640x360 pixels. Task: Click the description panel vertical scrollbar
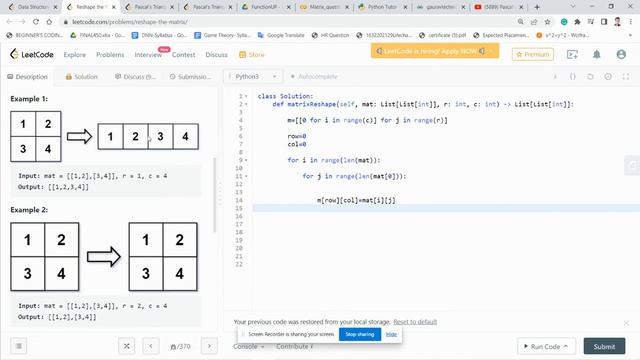pos(215,195)
